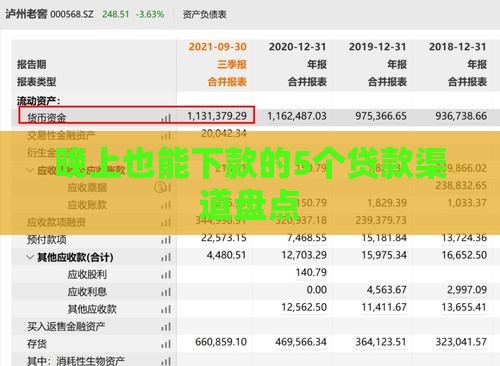Click cell value 22,573.15

224,238
